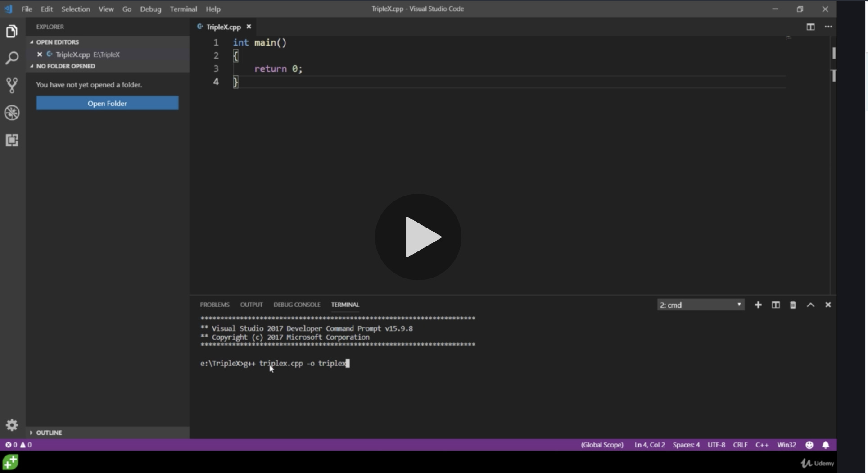This screenshot has height=474, width=868.
Task: Select terminal from 2: cmd dropdown
Action: [x=701, y=305]
